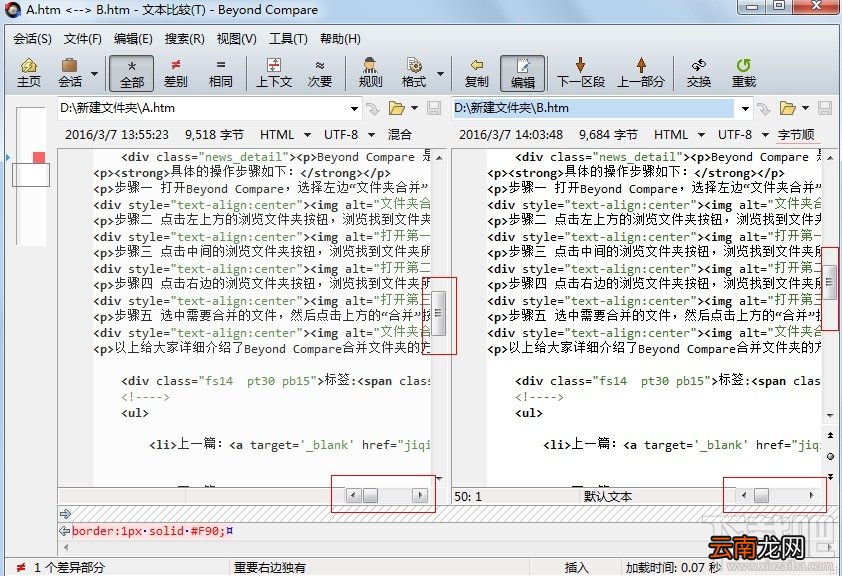Click the 交换 swap sides icon
Image resolution: width=842 pixels, height=576 pixels.
[x=699, y=73]
